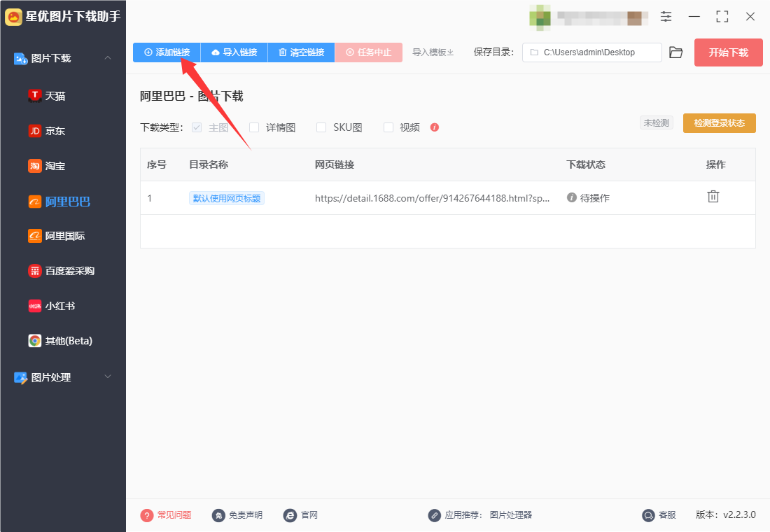Open 小红书 sidebar entry
The height and width of the screenshot is (532, 770).
tap(52, 305)
